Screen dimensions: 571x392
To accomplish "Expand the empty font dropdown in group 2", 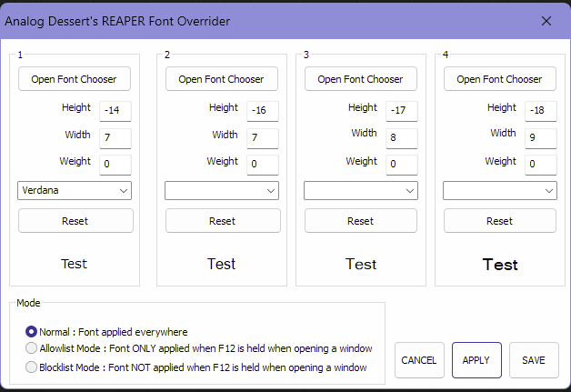I will [x=222, y=190].
